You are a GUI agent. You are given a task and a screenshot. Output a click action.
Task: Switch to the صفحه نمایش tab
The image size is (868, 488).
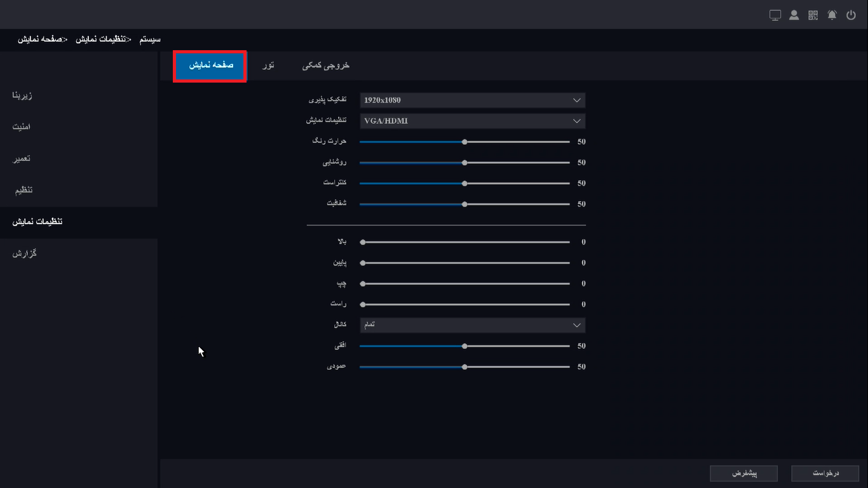point(210,66)
